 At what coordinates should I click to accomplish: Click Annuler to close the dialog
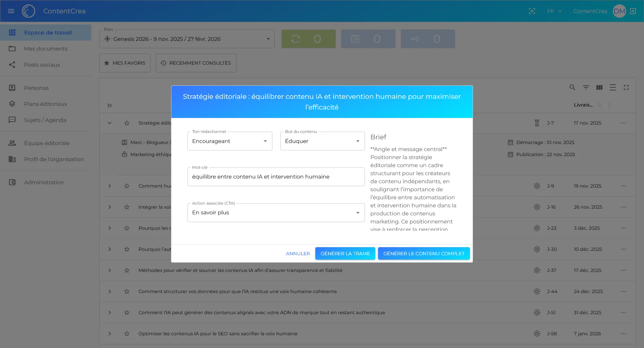298,254
